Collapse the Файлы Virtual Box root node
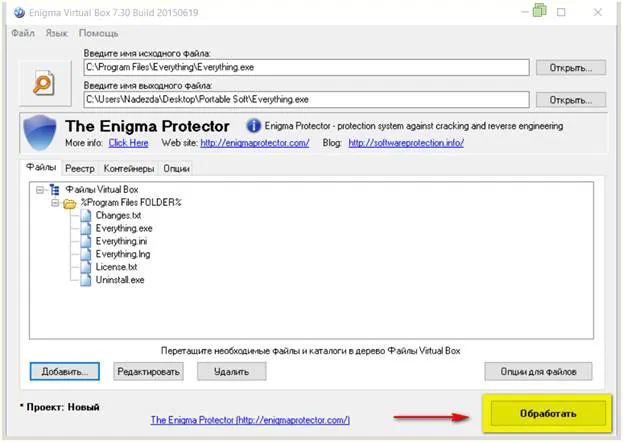Screen dimensions: 623x442 pos(40,190)
